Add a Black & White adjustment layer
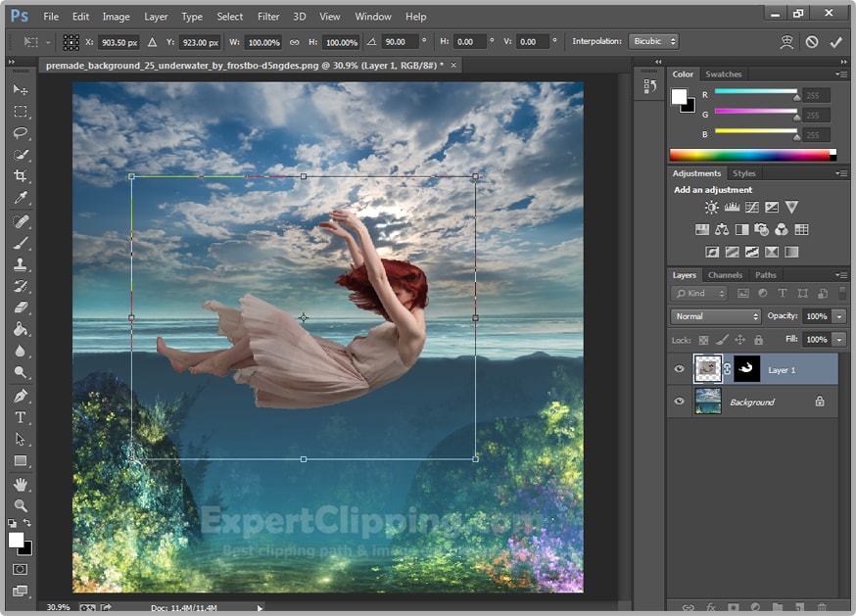The image size is (856, 616). point(742,229)
